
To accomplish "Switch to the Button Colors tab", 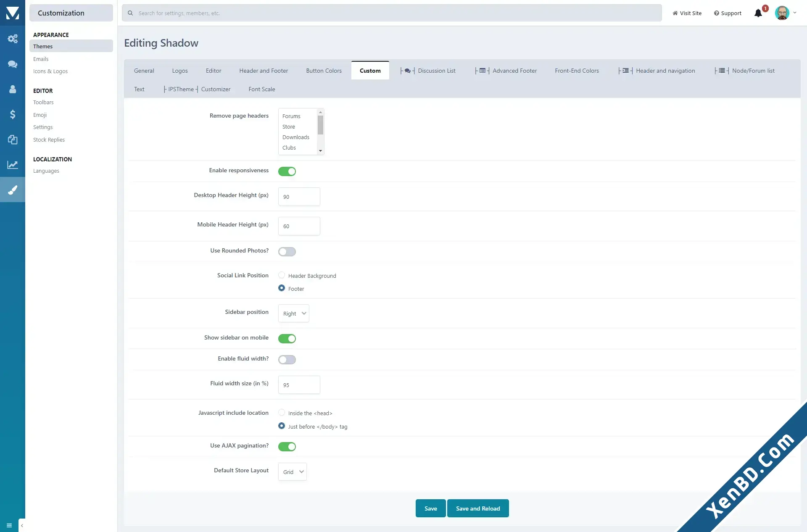I will pos(324,71).
